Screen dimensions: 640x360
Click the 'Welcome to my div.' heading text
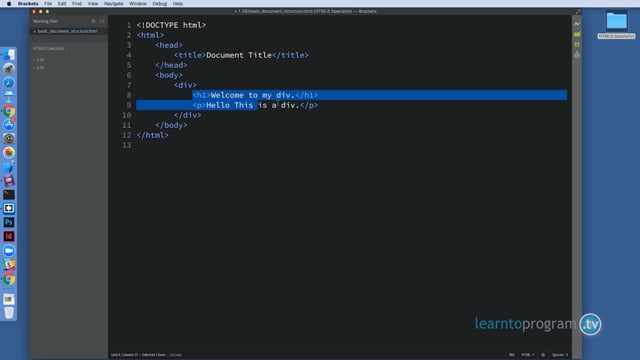coord(253,95)
